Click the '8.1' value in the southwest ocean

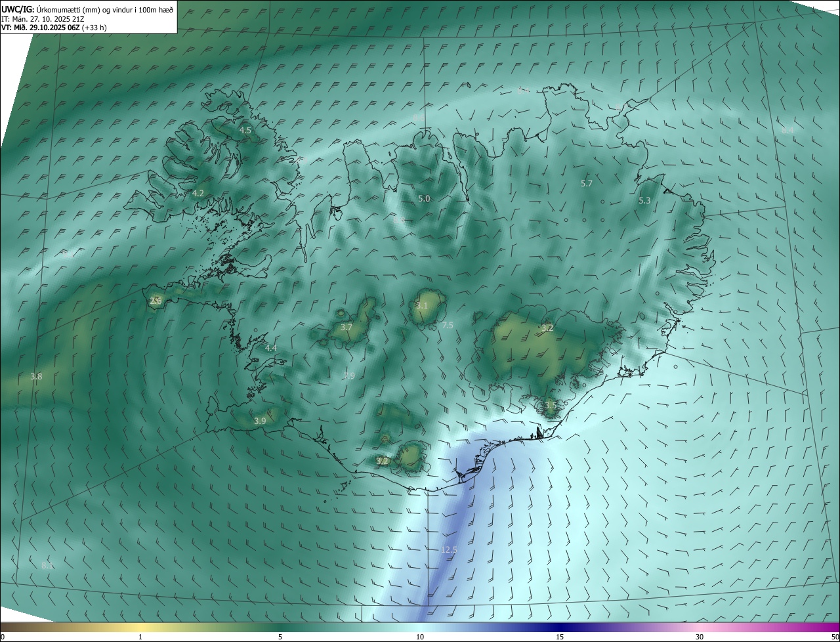(47, 565)
